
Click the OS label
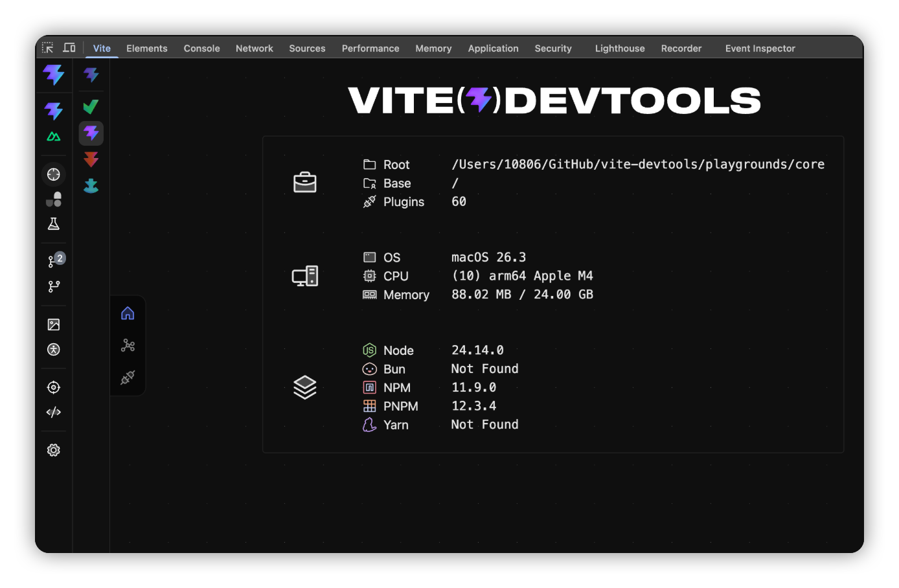click(x=392, y=257)
